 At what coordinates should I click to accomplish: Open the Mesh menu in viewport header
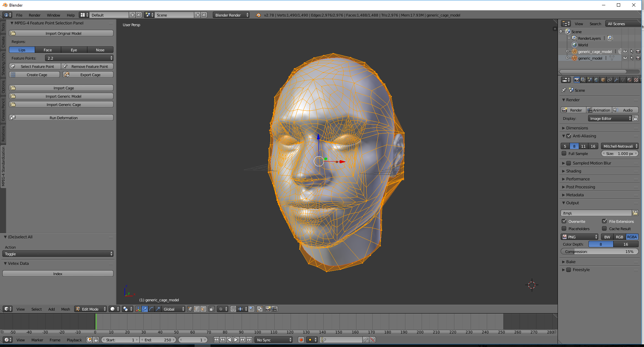(66, 309)
